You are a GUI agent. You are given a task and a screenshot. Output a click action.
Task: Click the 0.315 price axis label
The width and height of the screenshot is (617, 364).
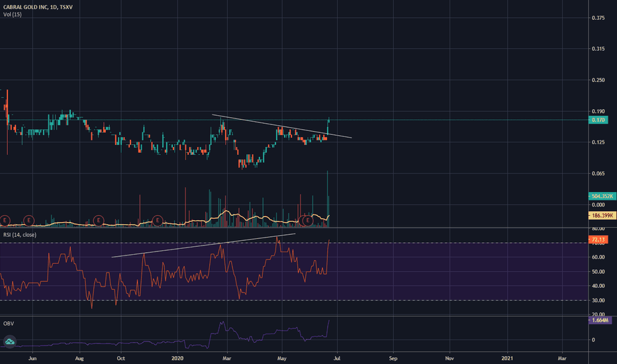[598, 49]
